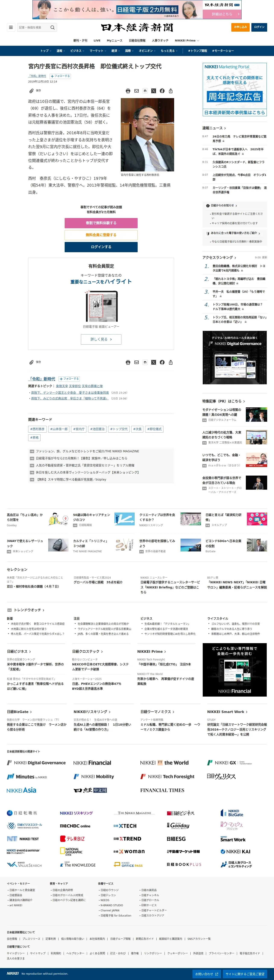Click the paperclip save icon above the article
The width and height of the screenshot is (274, 980).
click(x=32, y=91)
